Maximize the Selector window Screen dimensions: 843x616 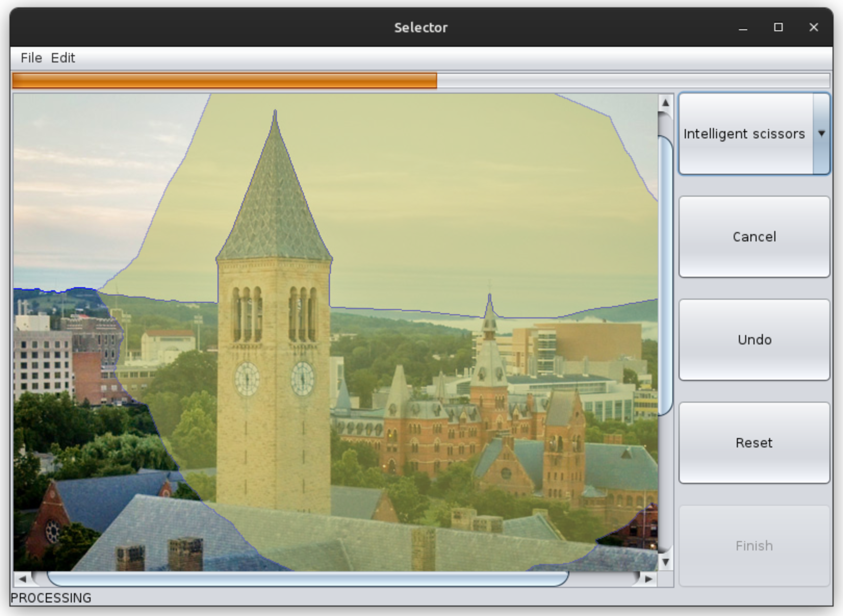(x=778, y=28)
